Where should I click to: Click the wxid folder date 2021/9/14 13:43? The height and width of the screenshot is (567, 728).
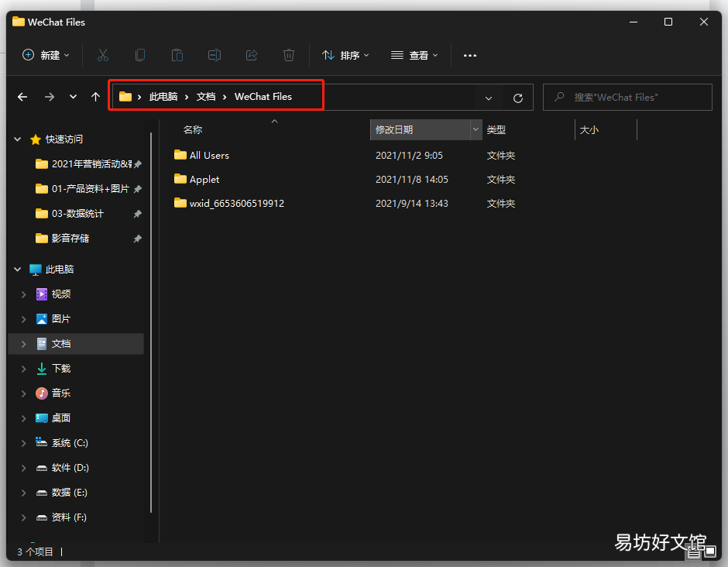point(412,204)
